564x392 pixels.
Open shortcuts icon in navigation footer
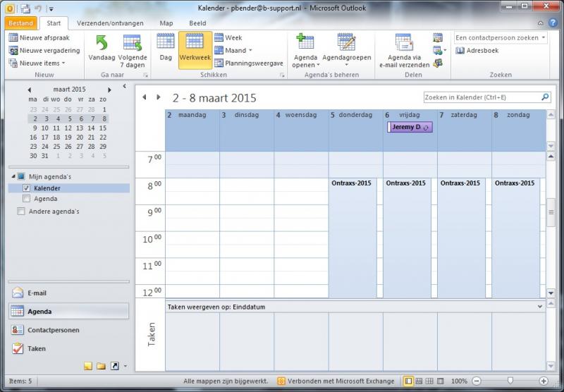click(x=114, y=366)
